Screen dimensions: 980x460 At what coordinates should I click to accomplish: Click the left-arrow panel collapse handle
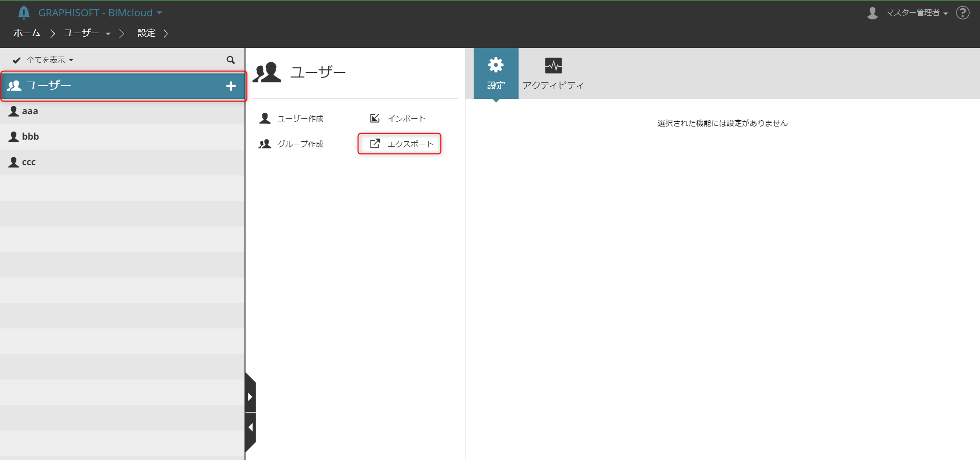(250, 427)
